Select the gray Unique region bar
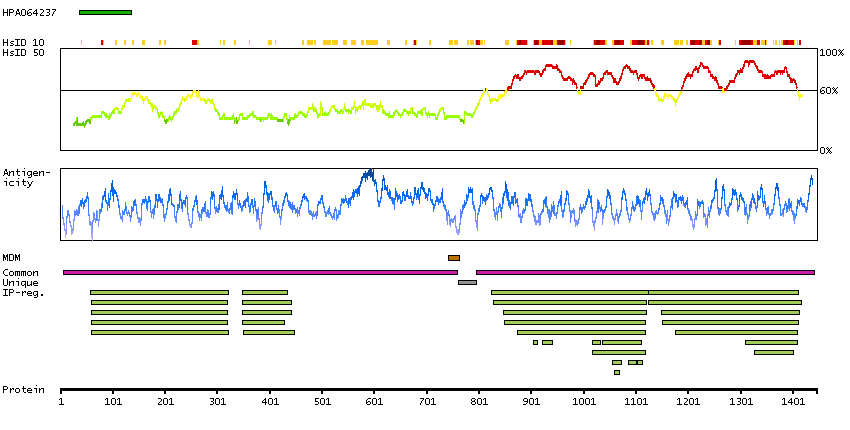The width and height of the screenshot is (850, 430). 467,282
